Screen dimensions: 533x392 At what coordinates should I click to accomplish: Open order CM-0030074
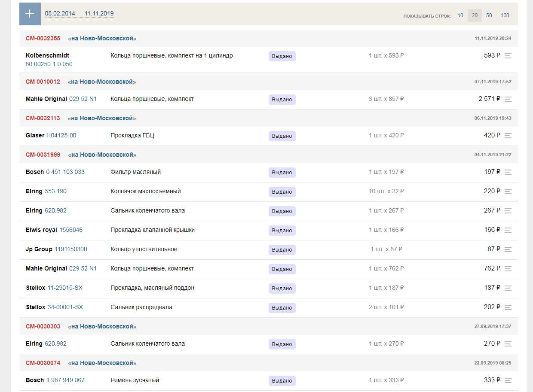point(43,363)
